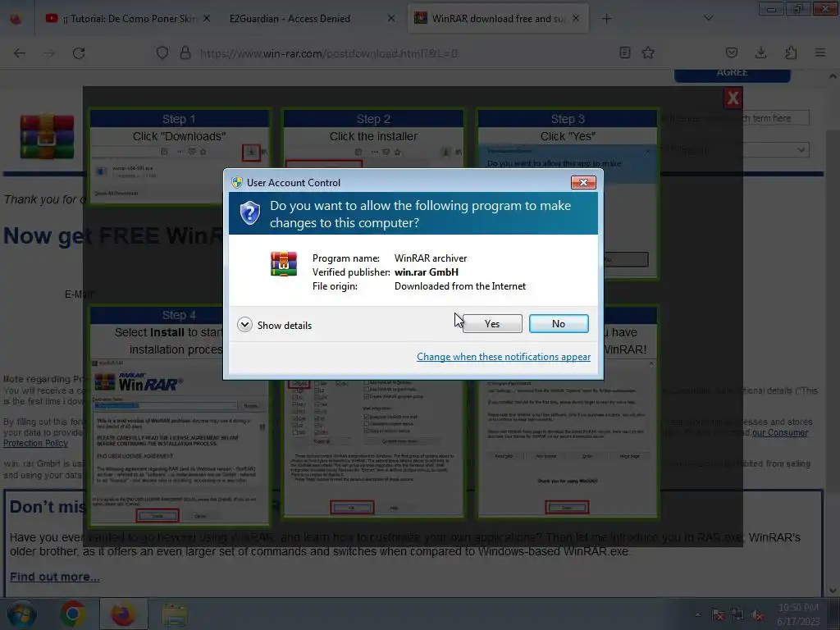
Task: Close the User Account Control dialog
Action: point(583,183)
